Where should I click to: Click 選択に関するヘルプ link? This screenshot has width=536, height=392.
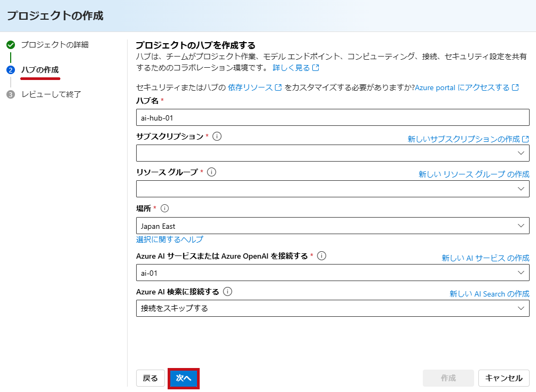point(170,239)
